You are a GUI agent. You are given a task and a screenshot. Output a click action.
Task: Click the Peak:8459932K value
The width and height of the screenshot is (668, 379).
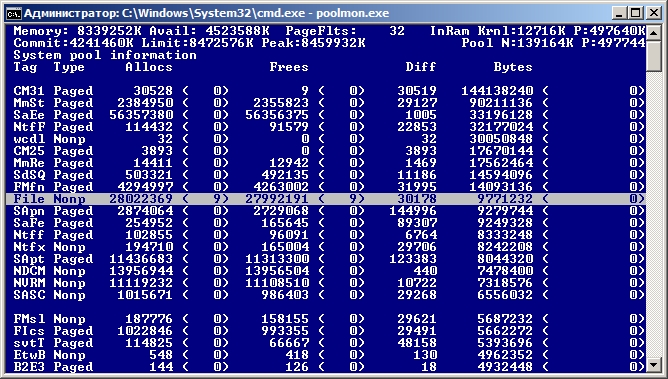pyautogui.click(x=314, y=43)
